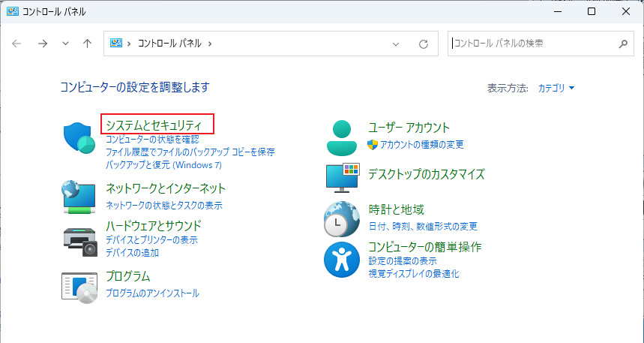644x343 pixels.
Task: Open 時計と地域 category link
Action: point(397,209)
